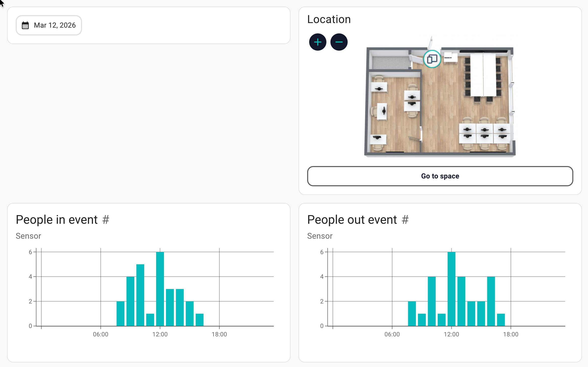This screenshot has width=588, height=367.
Task: Click the conference table in floor plan
Action: pyautogui.click(x=483, y=75)
